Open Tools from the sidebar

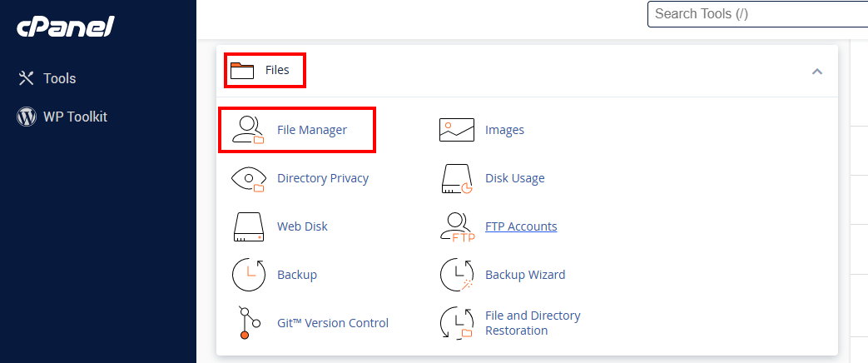60,78
